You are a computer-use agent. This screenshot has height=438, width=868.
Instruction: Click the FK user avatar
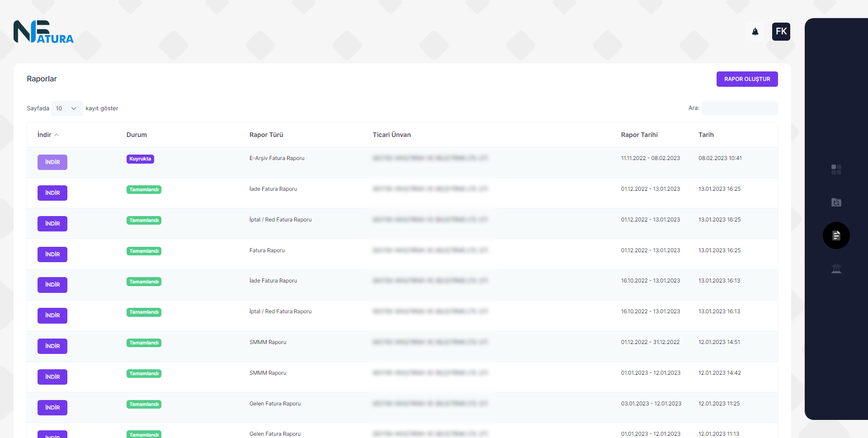pos(781,32)
